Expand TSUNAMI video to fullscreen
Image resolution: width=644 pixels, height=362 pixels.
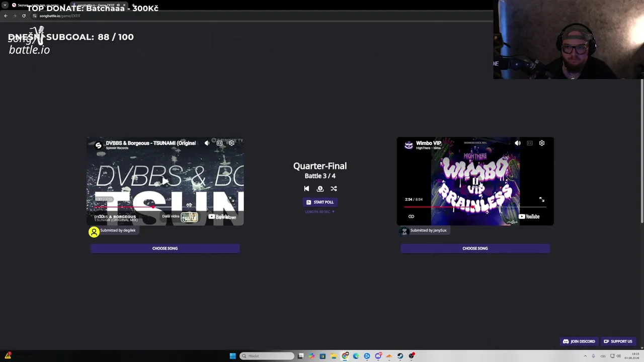[231, 200]
